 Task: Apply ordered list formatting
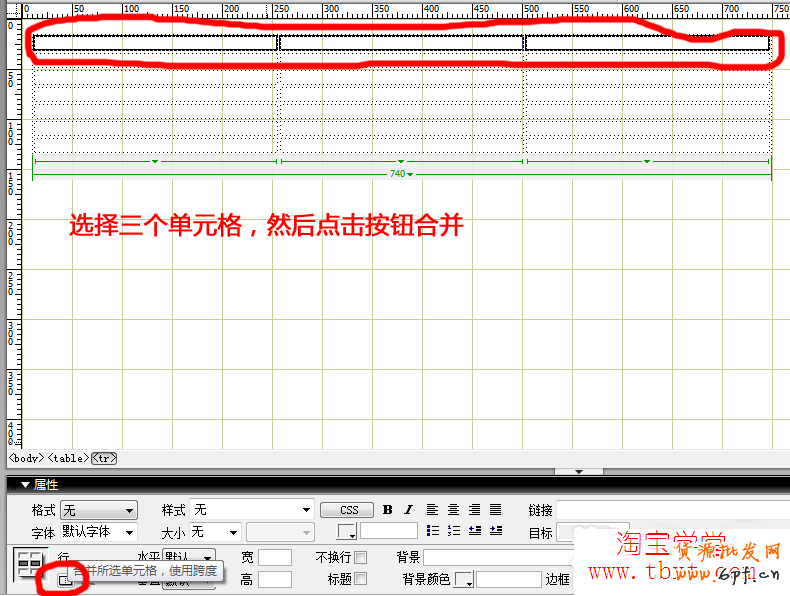pos(453,531)
